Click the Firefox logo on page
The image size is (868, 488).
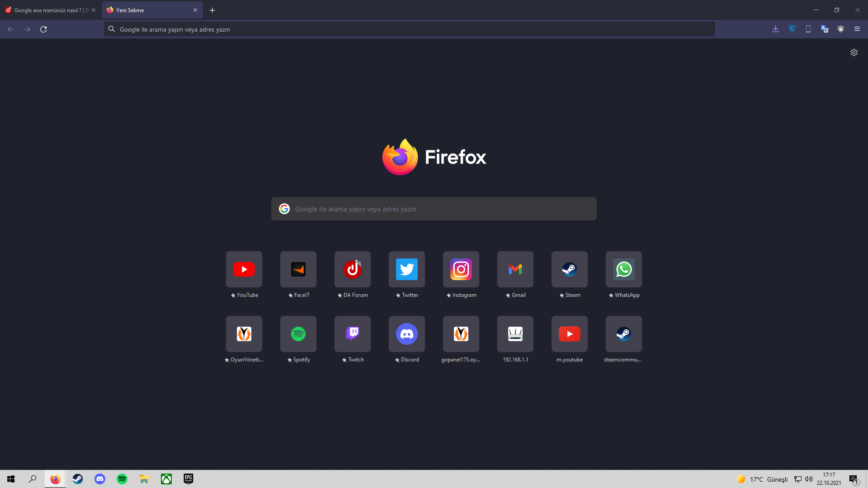click(434, 157)
